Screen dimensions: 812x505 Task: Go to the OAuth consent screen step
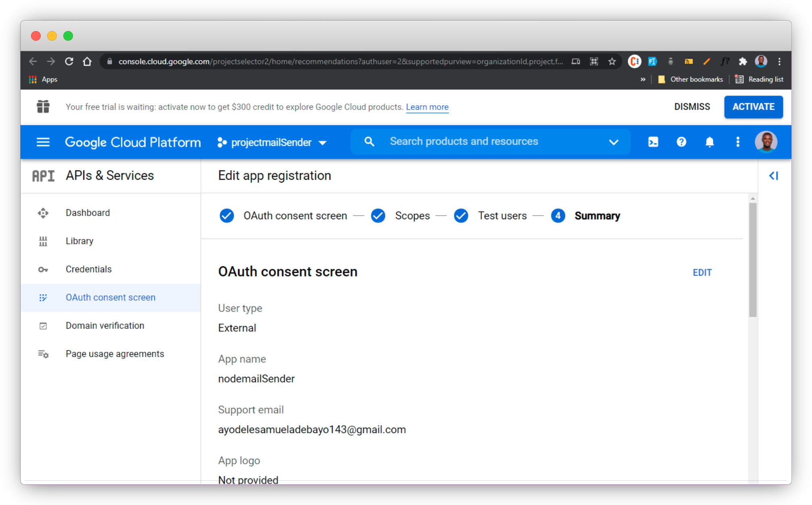tap(283, 216)
